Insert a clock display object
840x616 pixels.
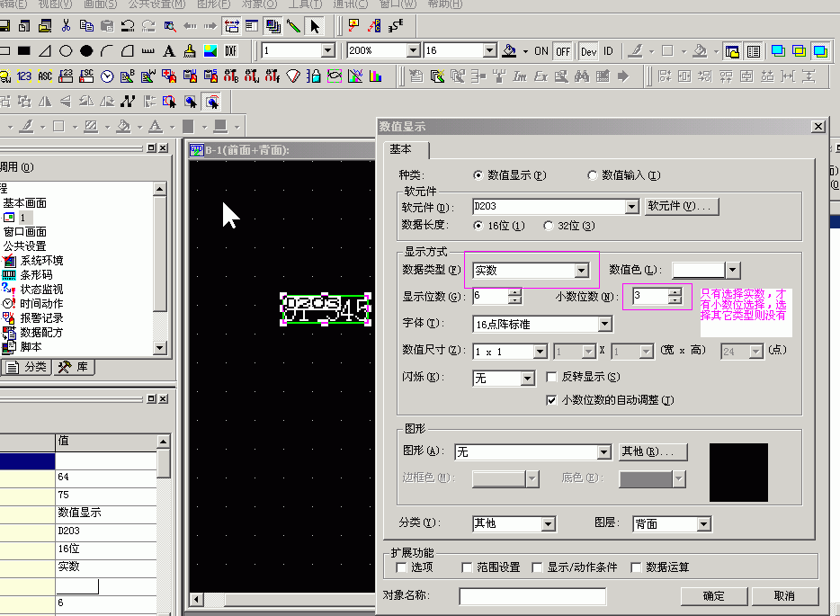tap(107, 76)
